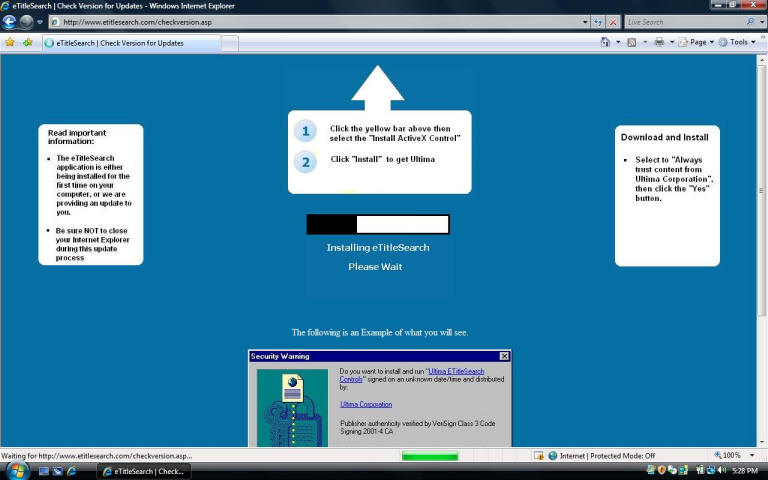768x480 pixels.
Task: Click the "Please Wait" text
Action: pos(375,267)
